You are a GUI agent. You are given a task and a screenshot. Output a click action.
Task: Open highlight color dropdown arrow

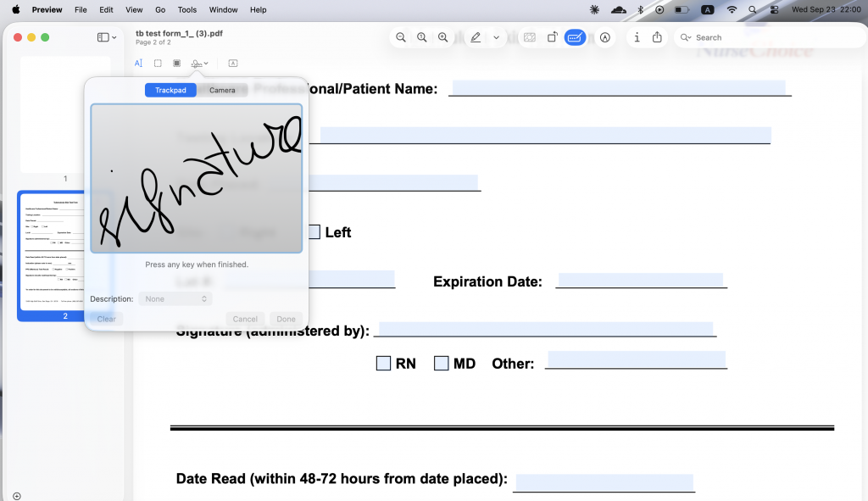click(497, 37)
